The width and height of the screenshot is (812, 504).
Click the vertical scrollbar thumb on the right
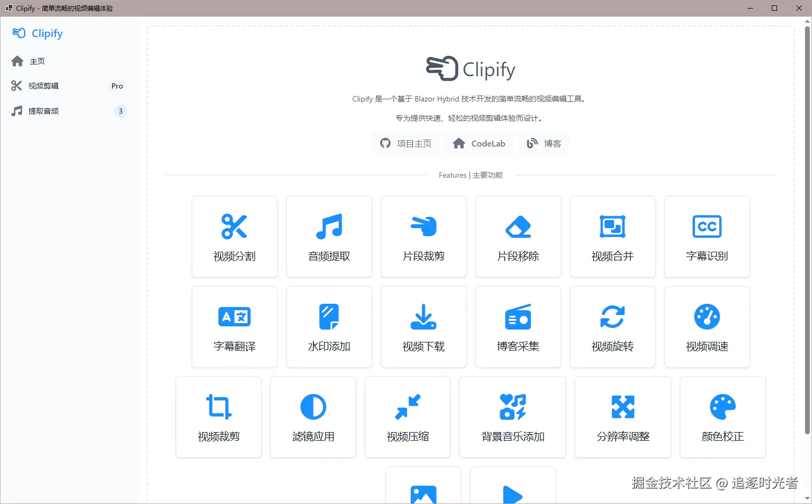pyautogui.click(x=807, y=230)
